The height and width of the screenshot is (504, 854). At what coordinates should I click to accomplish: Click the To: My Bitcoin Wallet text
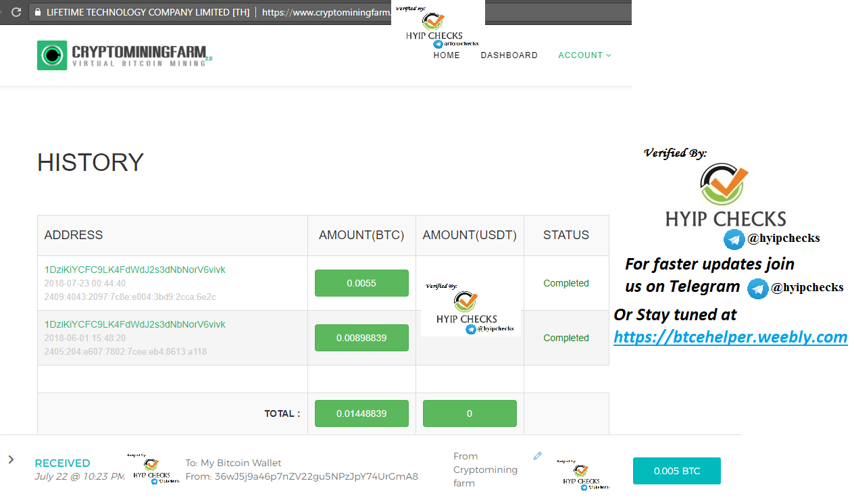[x=233, y=463]
